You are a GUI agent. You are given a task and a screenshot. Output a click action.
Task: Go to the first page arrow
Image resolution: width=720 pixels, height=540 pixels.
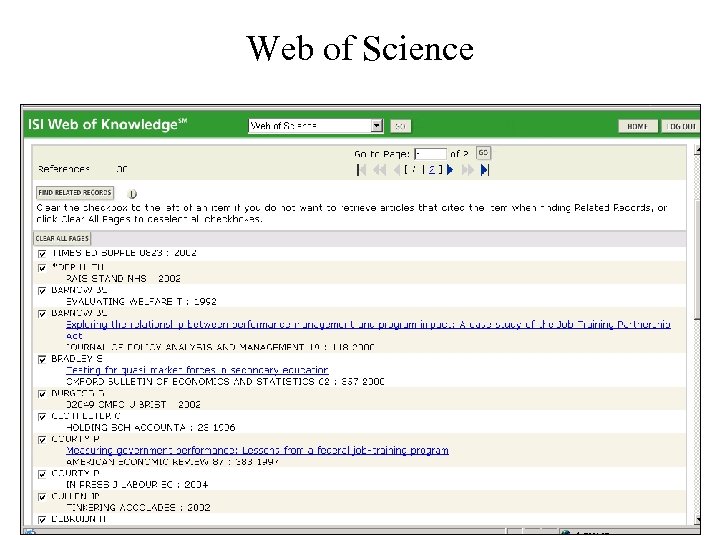(x=361, y=170)
